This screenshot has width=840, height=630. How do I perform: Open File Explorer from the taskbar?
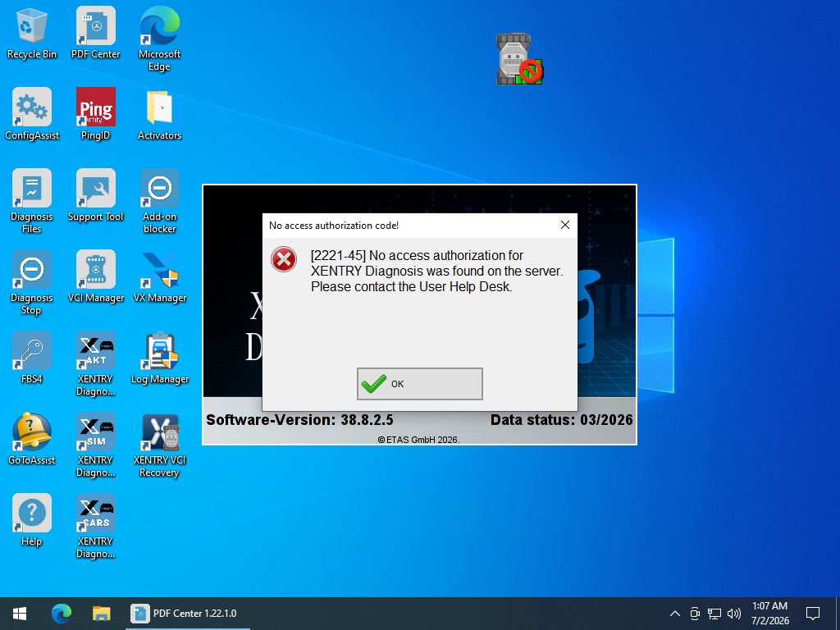click(101, 614)
